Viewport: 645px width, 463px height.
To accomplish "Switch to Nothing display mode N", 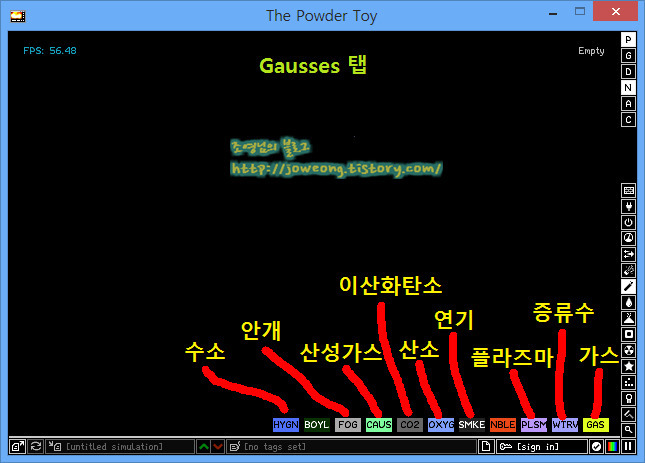I will 628,88.
